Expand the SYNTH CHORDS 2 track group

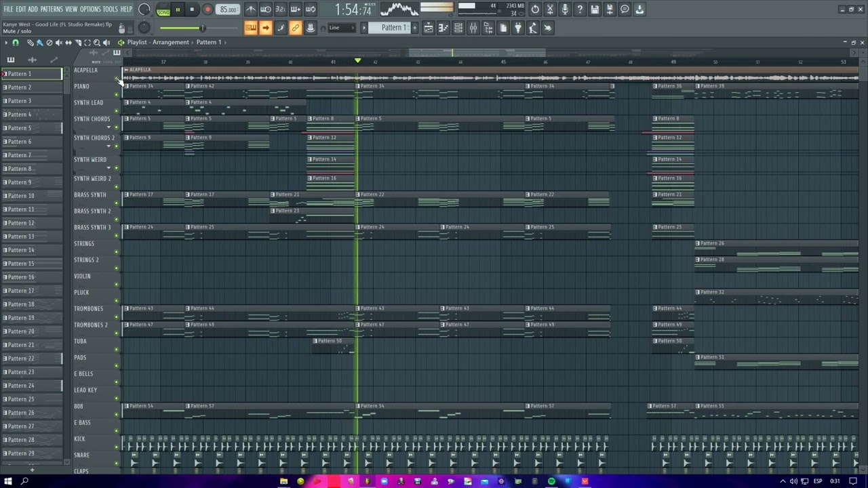click(108, 146)
